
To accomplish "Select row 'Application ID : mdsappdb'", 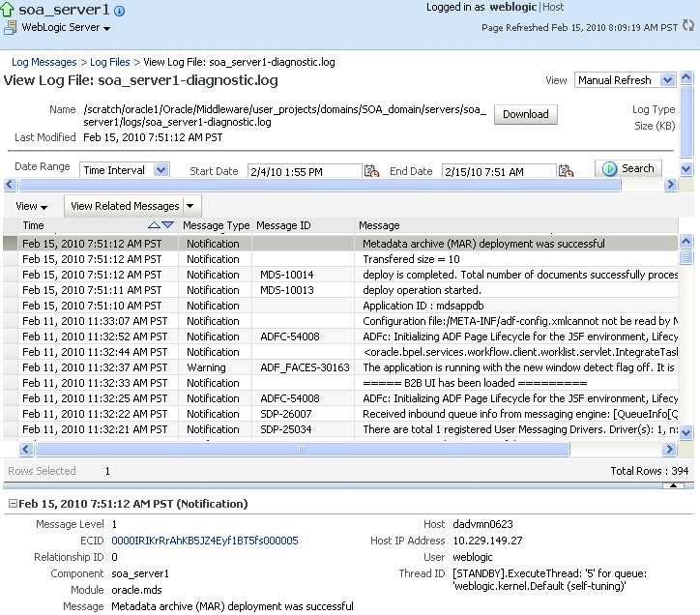I will click(x=340, y=306).
